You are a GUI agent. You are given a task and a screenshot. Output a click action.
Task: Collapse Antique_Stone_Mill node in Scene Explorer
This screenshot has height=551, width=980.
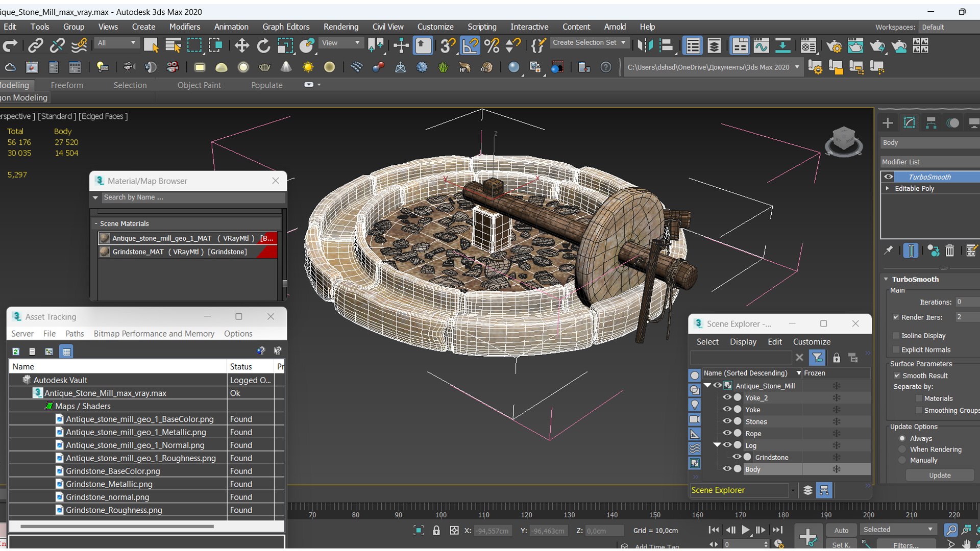point(707,386)
